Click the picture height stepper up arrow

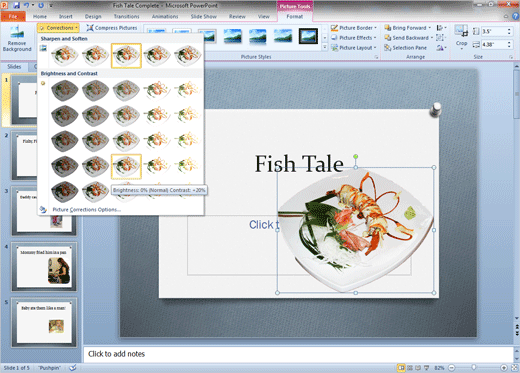pos(509,29)
